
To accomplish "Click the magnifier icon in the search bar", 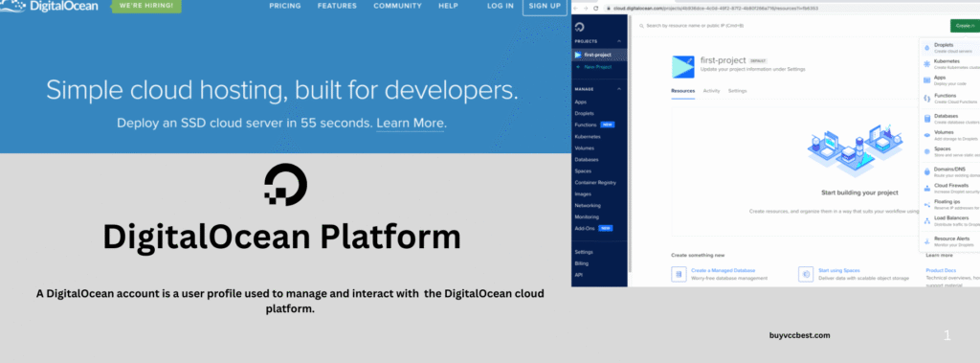I will [641, 26].
